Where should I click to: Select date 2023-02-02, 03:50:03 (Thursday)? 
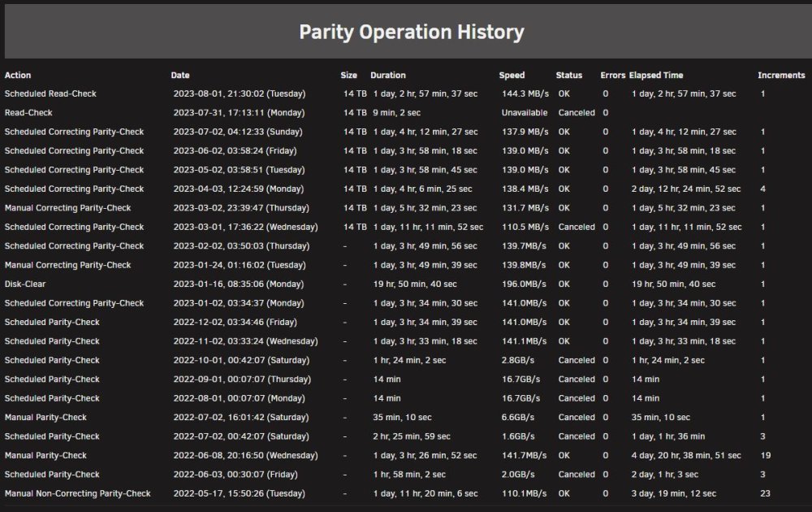[241, 246]
